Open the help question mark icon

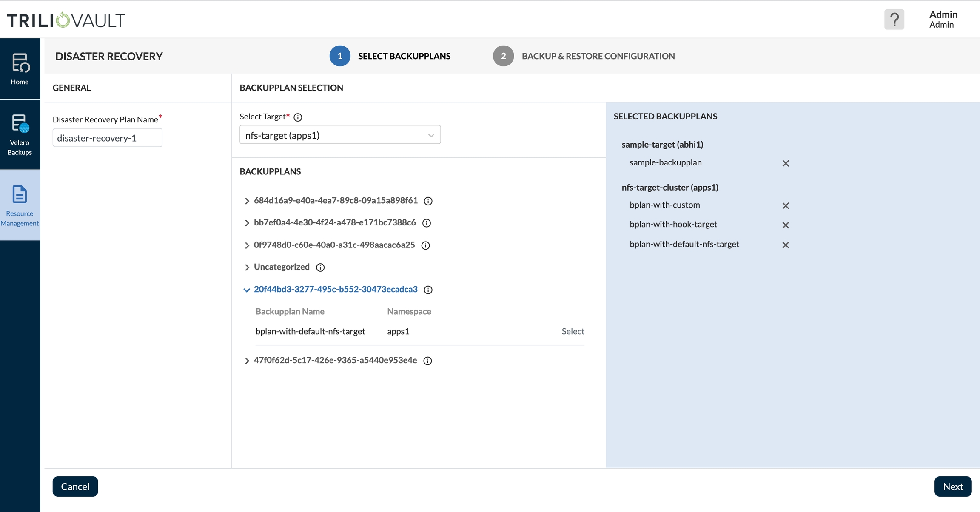(x=894, y=20)
